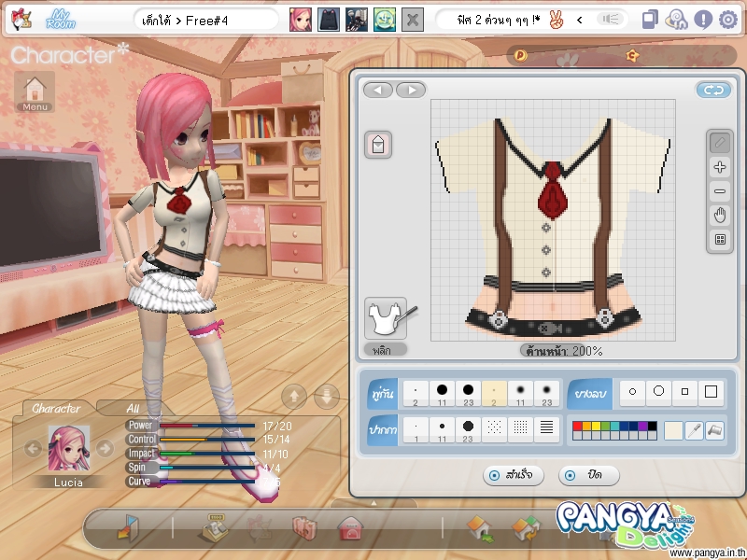Select pen size 23
Viewport: 747px width, 560px height.
click(469, 430)
